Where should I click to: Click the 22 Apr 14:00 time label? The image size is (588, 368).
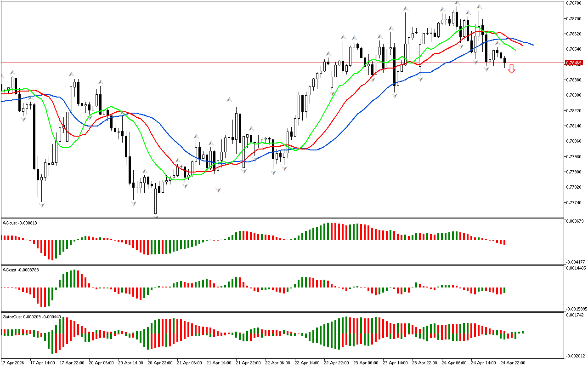[306, 362]
